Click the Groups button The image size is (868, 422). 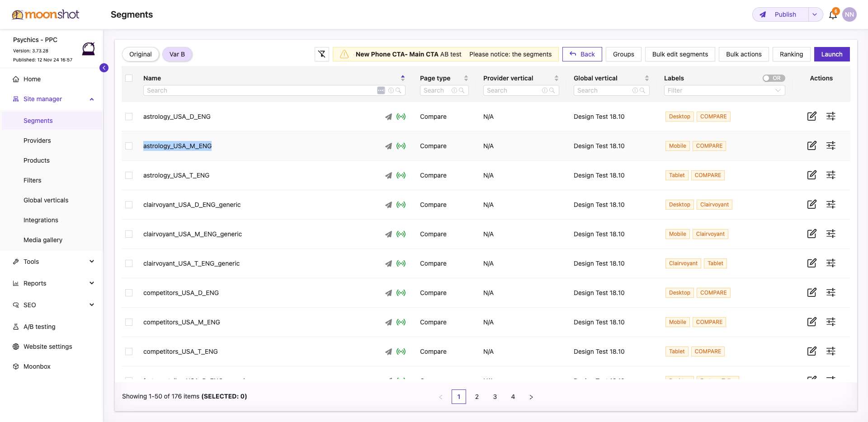click(x=623, y=54)
